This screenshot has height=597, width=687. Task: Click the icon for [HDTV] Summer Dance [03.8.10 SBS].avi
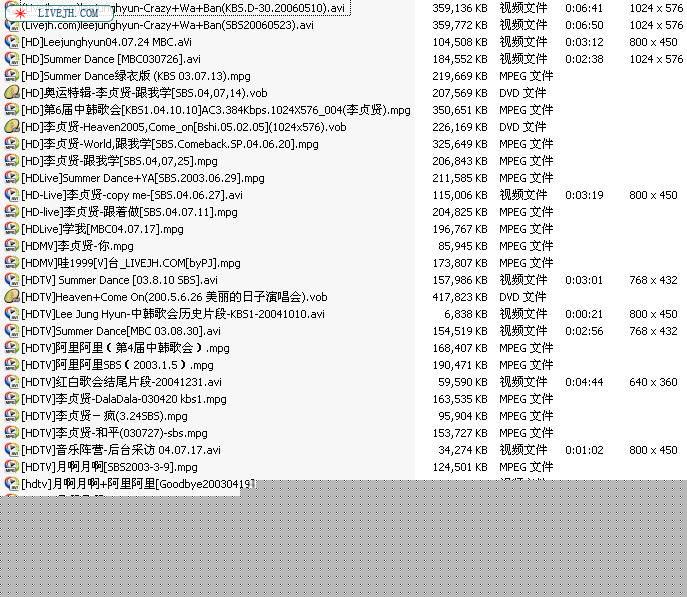tap(12, 280)
